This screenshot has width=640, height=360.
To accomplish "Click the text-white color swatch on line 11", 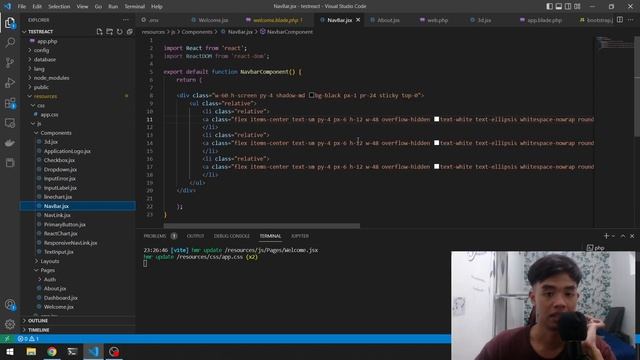I will click(436, 119).
